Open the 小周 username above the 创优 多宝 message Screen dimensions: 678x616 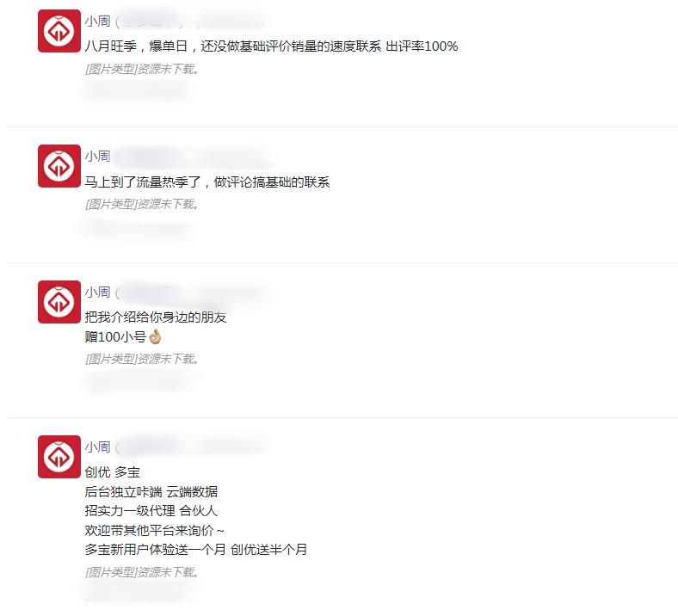[98, 447]
